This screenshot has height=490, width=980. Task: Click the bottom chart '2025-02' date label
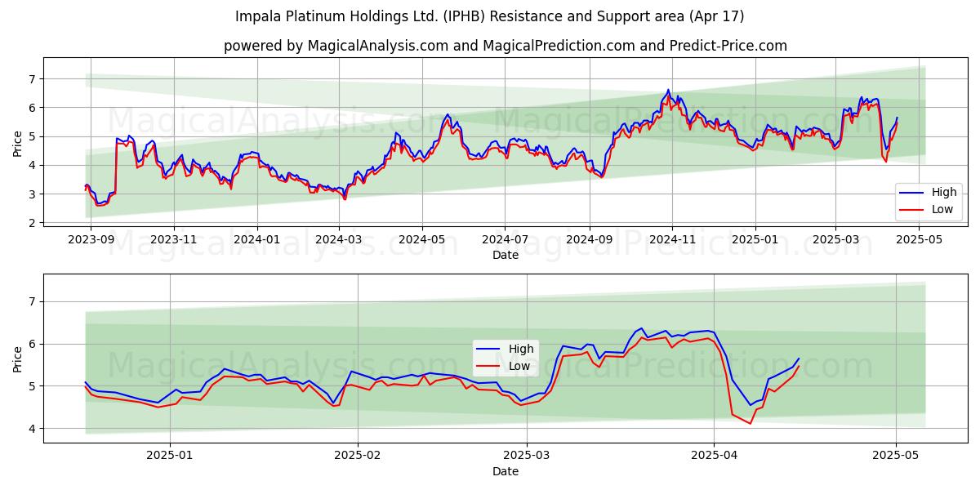pyautogui.click(x=359, y=457)
